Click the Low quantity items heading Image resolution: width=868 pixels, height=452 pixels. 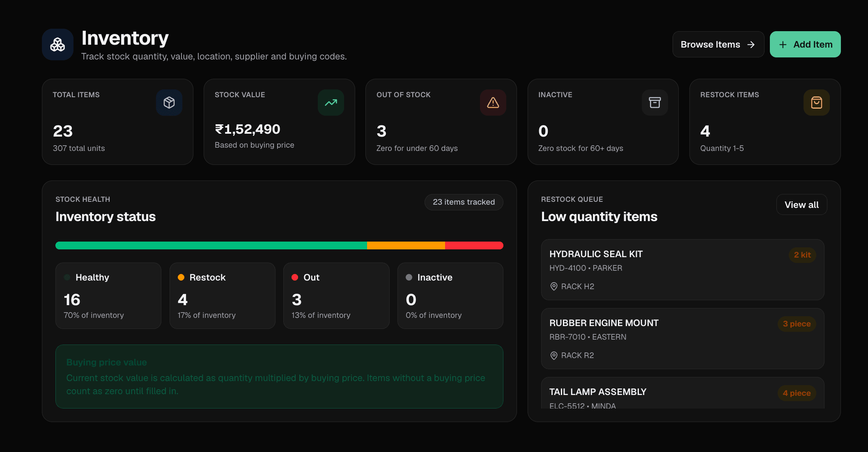[599, 217]
